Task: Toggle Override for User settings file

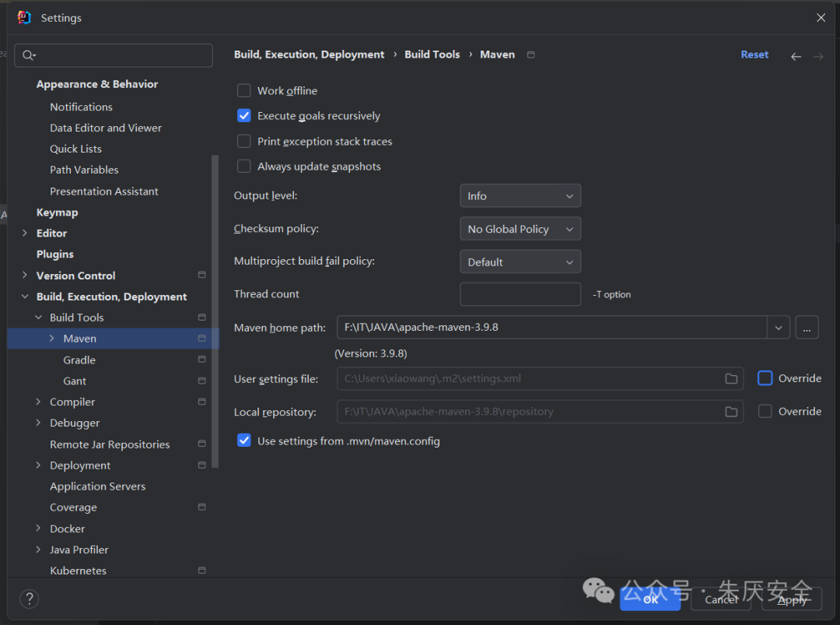Action: click(765, 378)
